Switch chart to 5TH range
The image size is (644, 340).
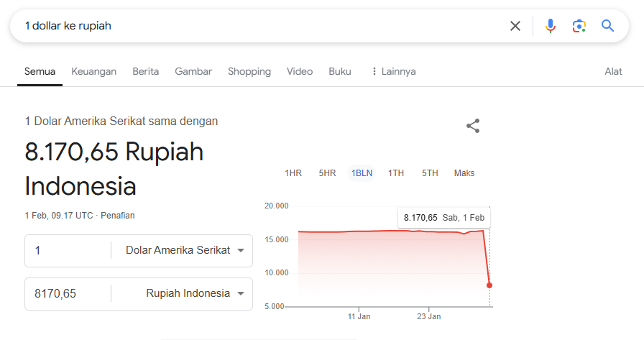430,173
